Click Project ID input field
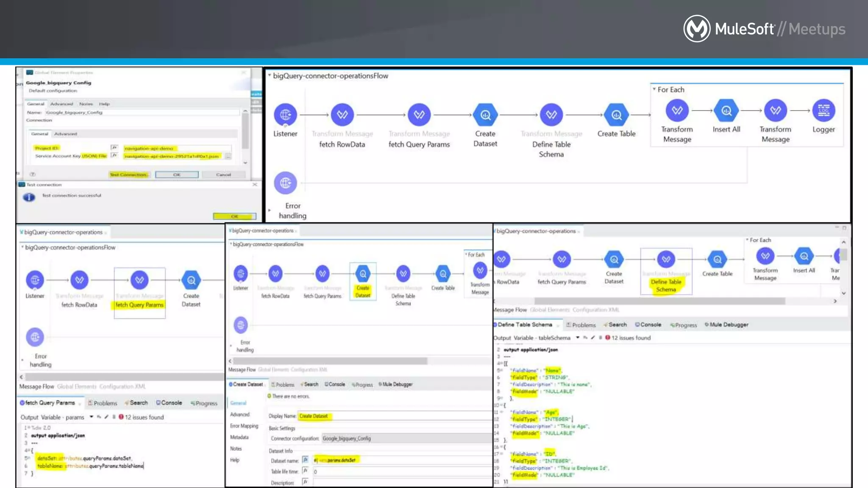This screenshot has width=868, height=488. click(x=177, y=148)
